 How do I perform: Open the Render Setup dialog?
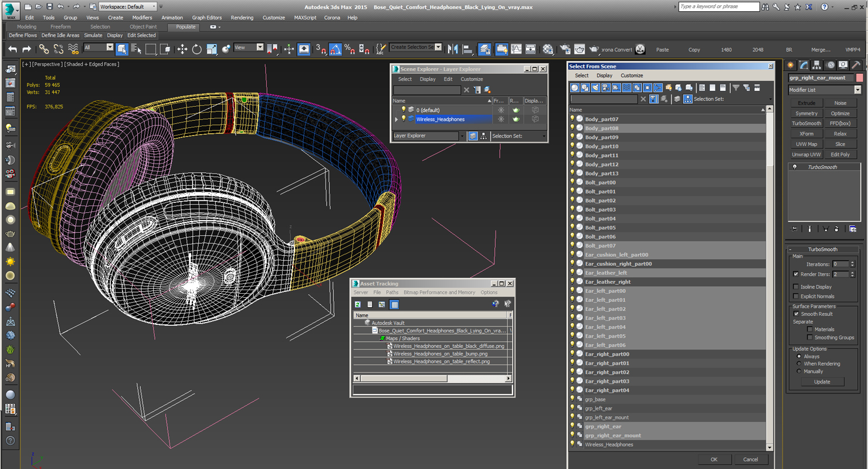[x=565, y=49]
